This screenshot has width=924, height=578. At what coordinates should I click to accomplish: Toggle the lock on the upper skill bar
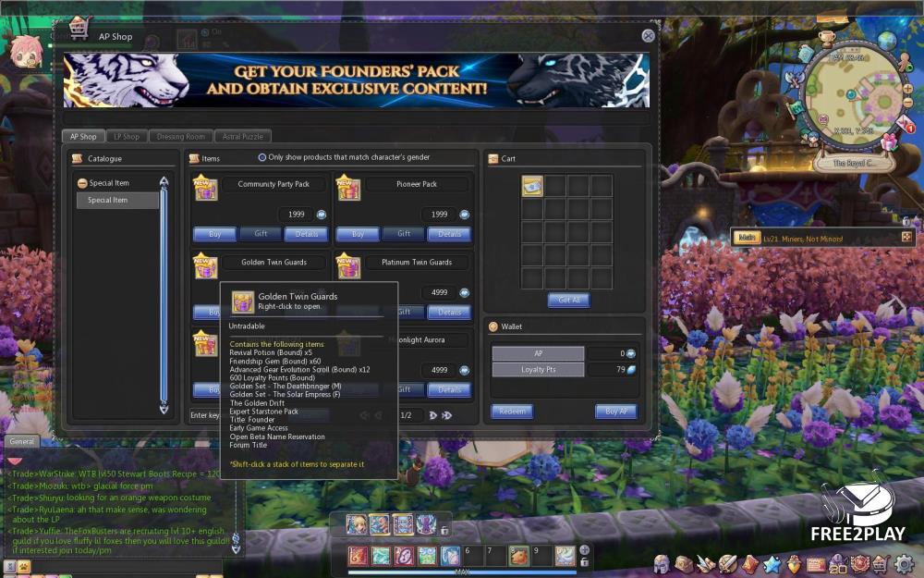[444, 530]
